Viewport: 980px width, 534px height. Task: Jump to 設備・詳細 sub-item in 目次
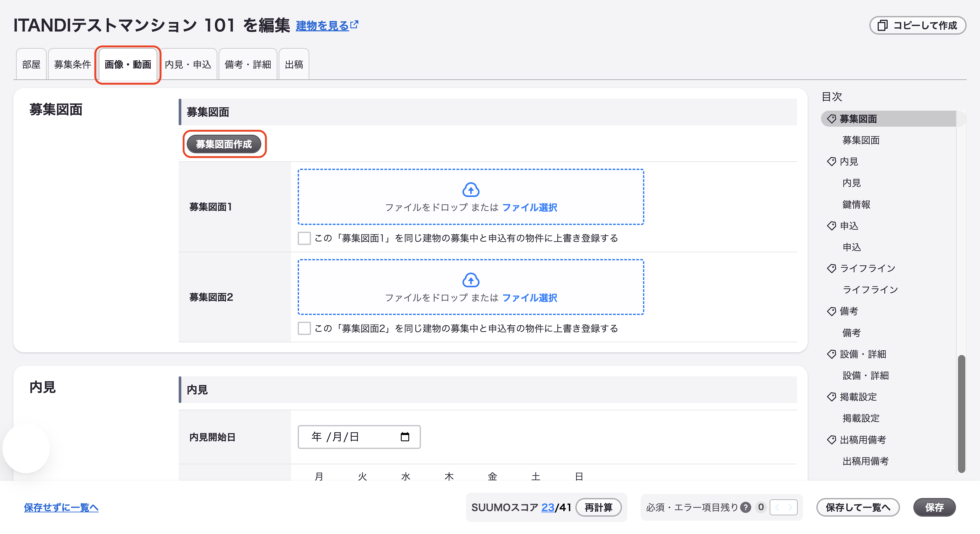coord(865,376)
